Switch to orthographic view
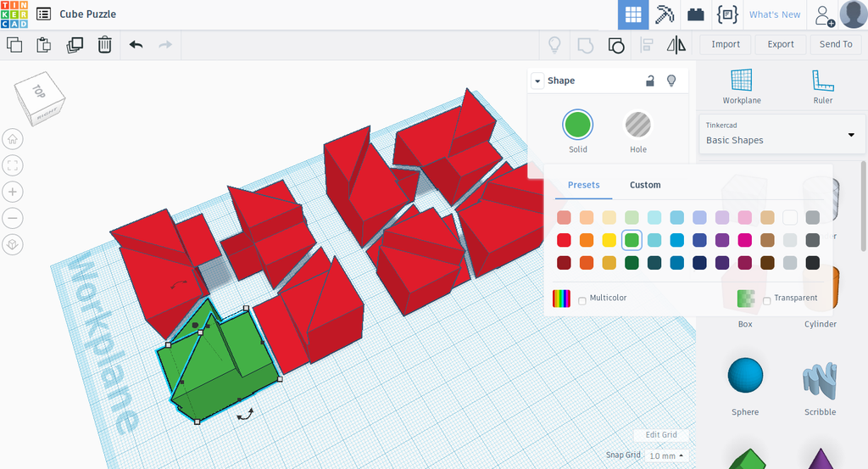The width and height of the screenshot is (868, 469). 13,244
